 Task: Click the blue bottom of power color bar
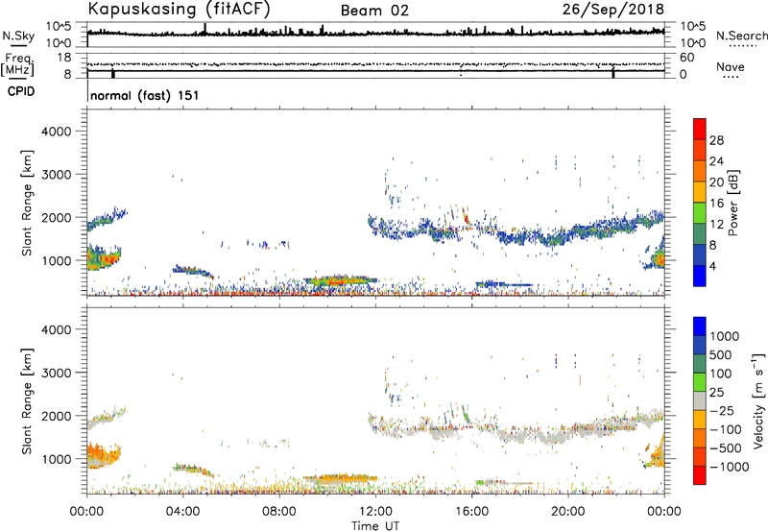tap(700, 275)
